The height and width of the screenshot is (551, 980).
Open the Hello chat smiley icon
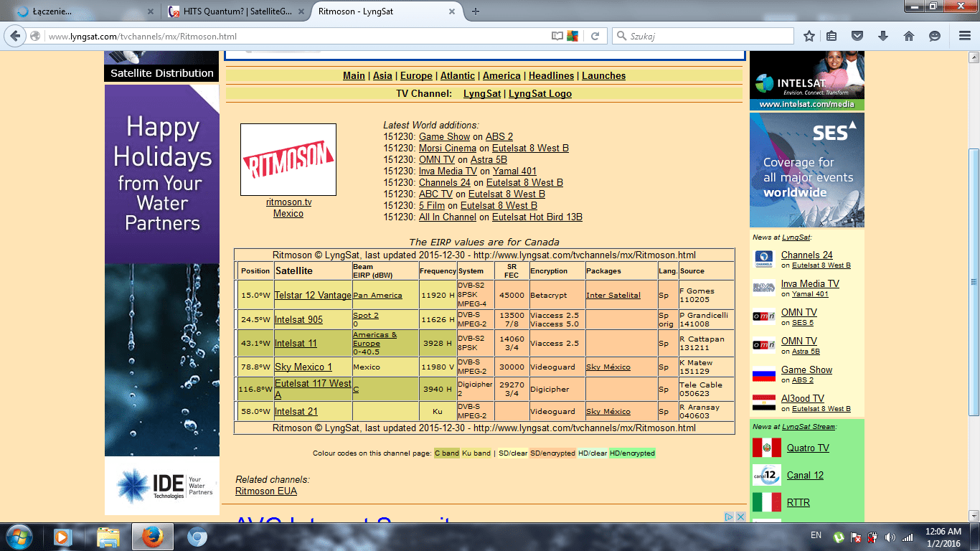point(934,36)
